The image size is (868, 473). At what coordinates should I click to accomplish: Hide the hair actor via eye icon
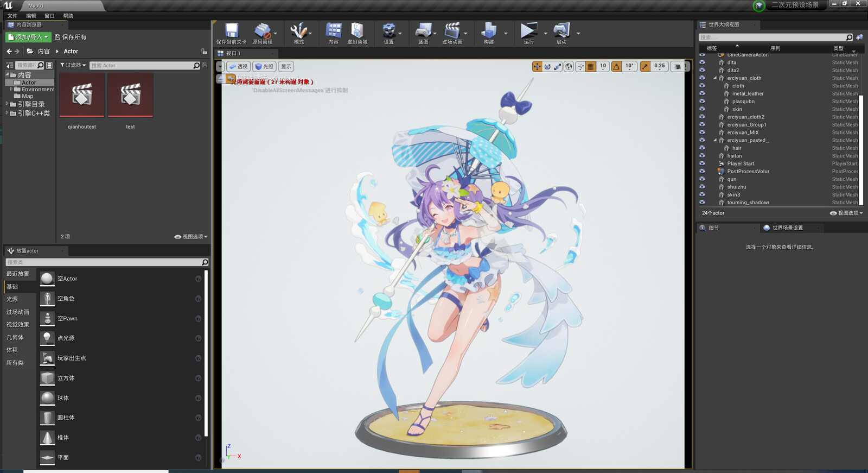tap(702, 148)
